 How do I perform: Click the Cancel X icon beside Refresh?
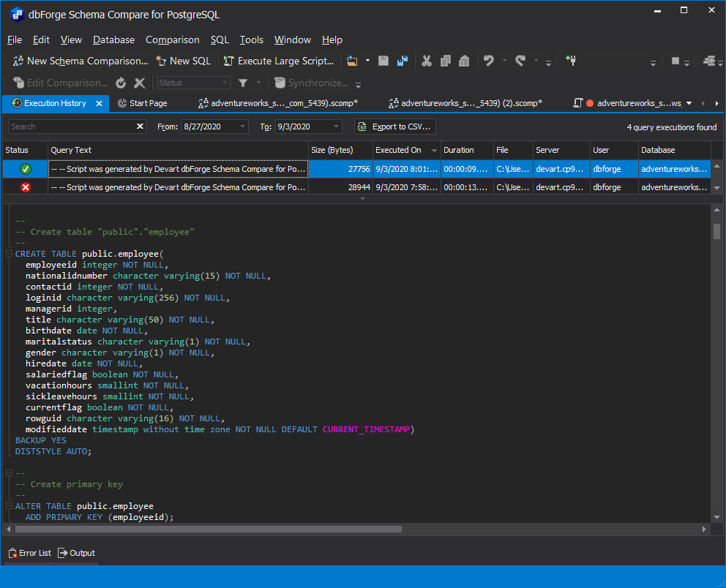coord(139,83)
